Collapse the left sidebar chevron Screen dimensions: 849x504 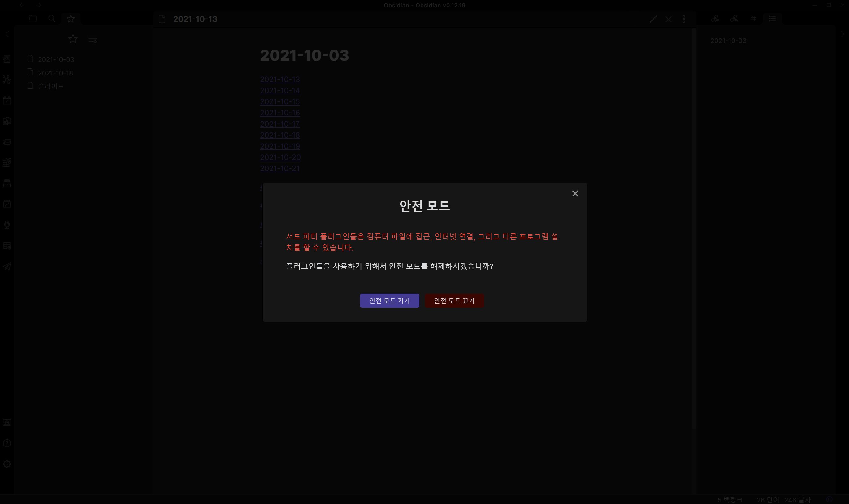7,34
